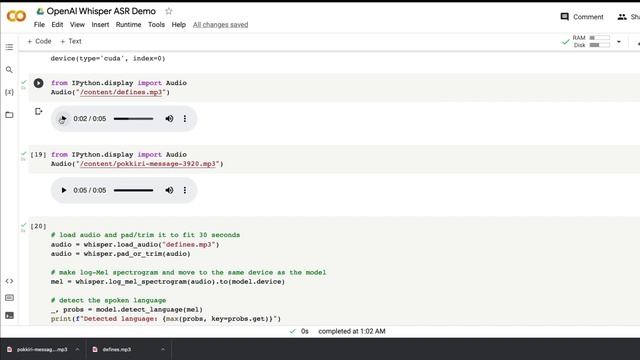640x360 pixels.
Task: Click the cell [20] execution counter
Action: pos(38,226)
